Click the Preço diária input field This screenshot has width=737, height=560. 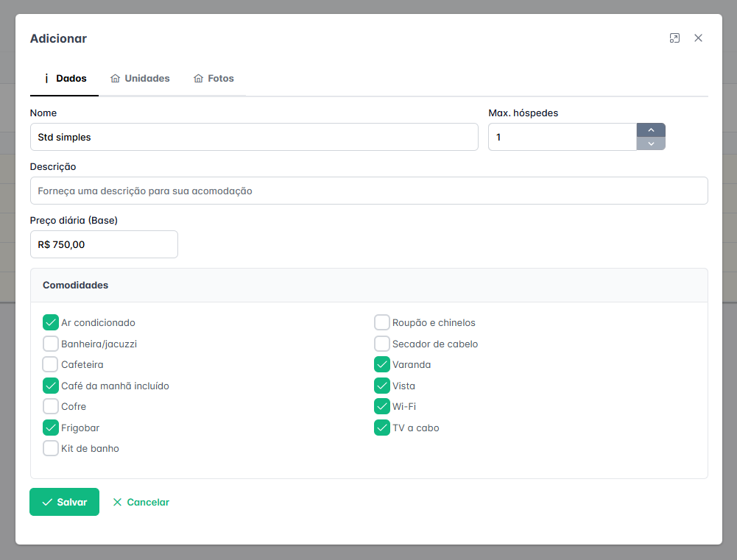(104, 244)
